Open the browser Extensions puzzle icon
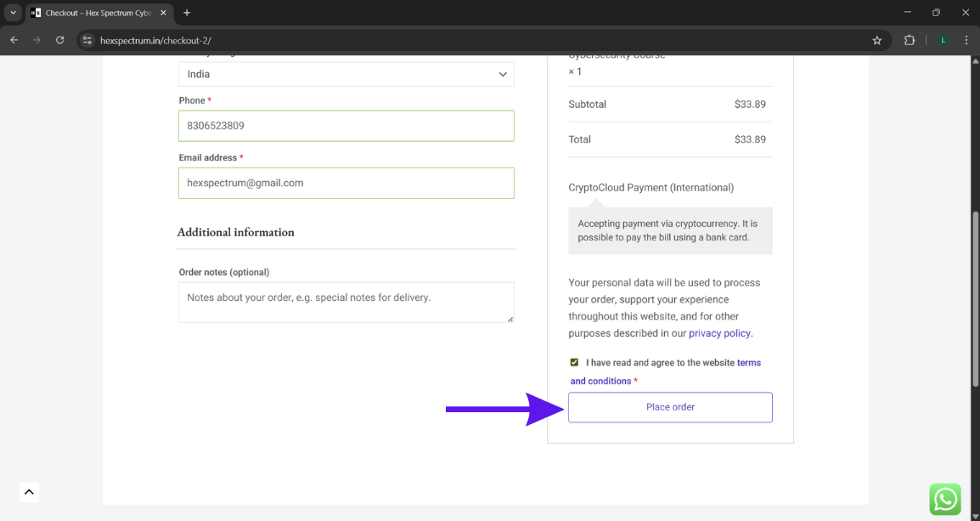The width and height of the screenshot is (980, 521). coord(910,40)
